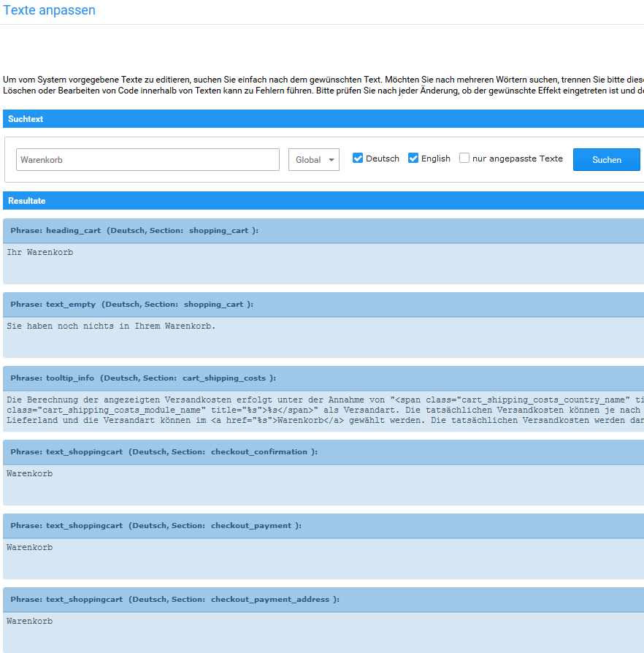Select text_shoppingcart header for checkout_payment_address section
644x653 pixels.
[323, 600]
